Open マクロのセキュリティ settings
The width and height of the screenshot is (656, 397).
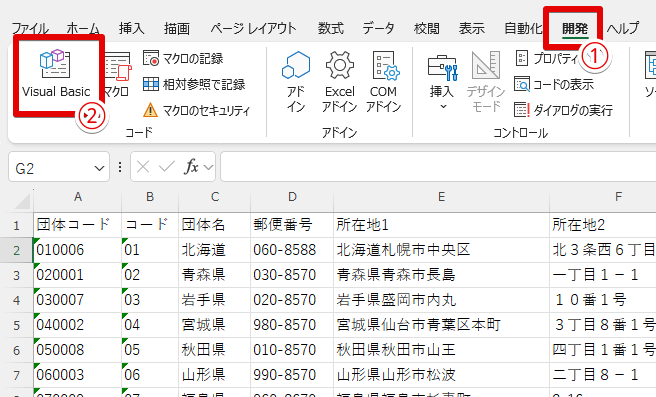pos(196,110)
